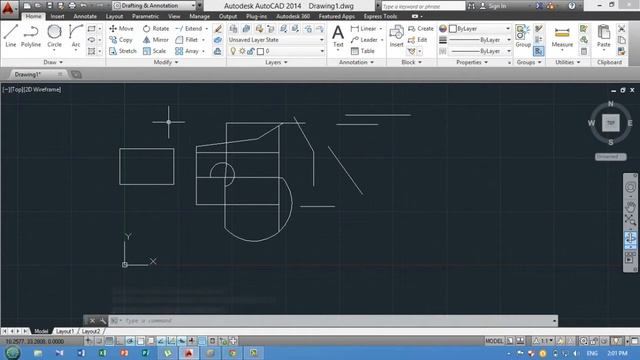Open the Unsaved Layer State dropdown
The image size is (640, 360).
pyautogui.click(x=276, y=40)
